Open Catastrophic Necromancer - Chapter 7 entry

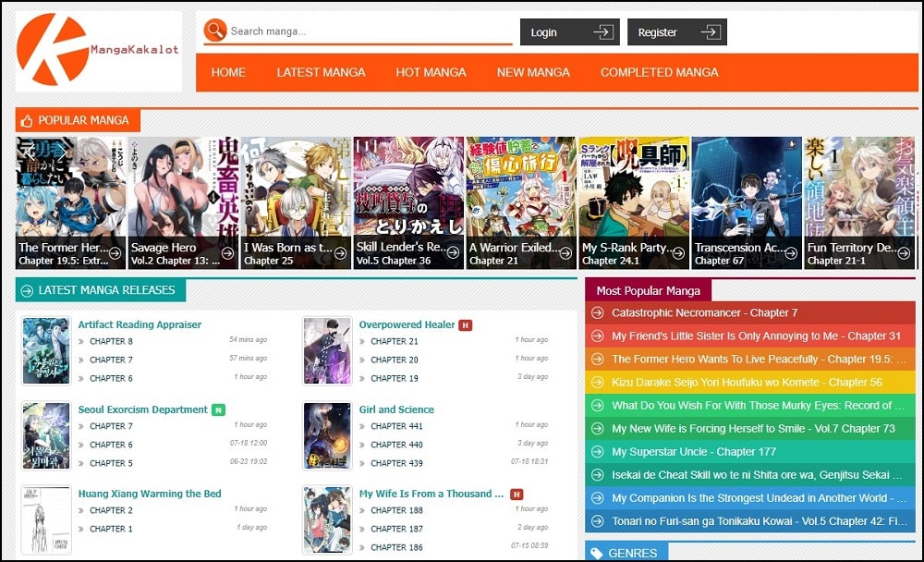tap(750, 312)
